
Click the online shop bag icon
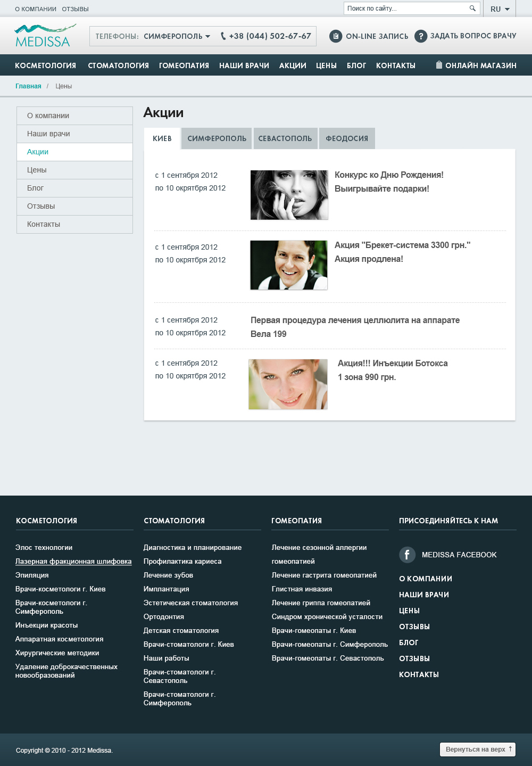(439, 65)
